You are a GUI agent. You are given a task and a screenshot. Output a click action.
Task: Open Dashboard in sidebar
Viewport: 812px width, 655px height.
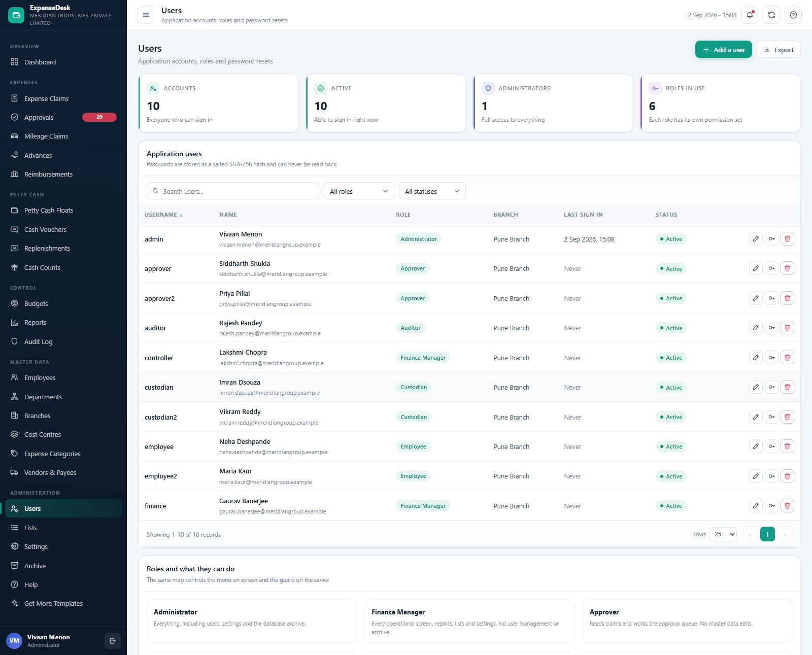tap(63, 62)
